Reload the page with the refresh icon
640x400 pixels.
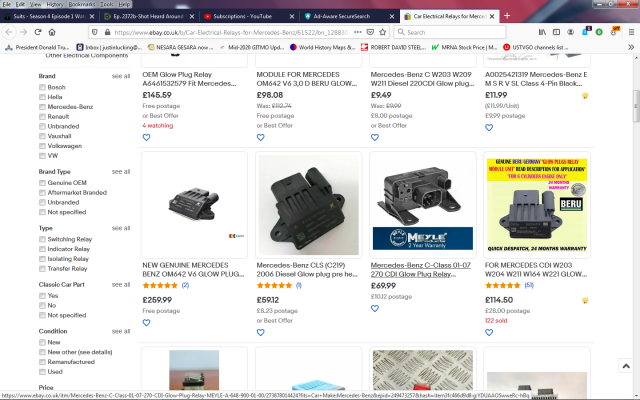[38, 32]
